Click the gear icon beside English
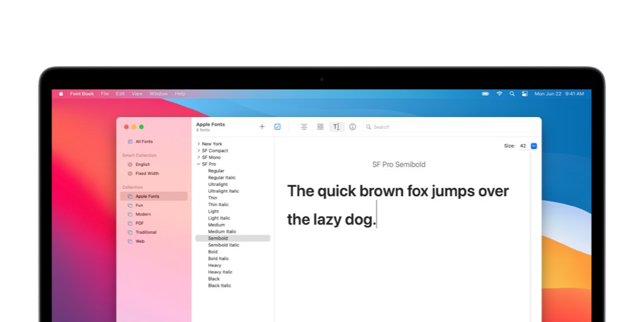Viewport: 644px width, 322px height. click(x=130, y=164)
